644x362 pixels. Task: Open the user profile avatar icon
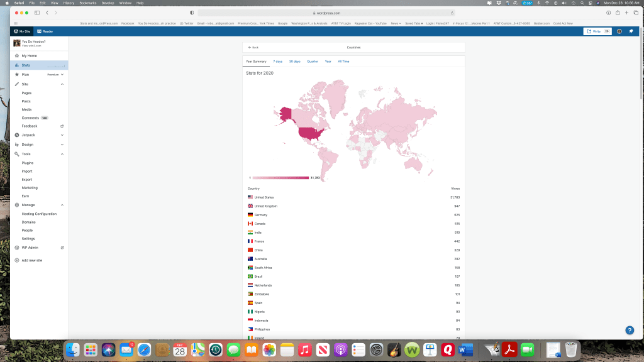click(619, 31)
